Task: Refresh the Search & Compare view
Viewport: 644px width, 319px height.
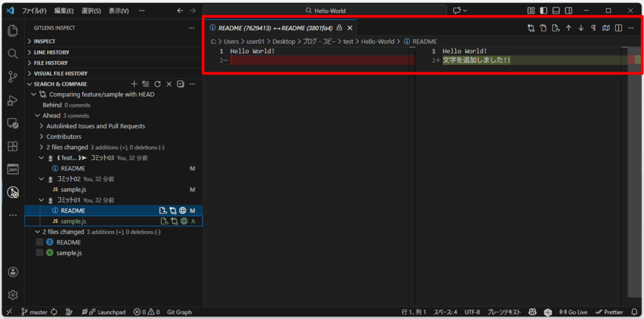Action: point(157,84)
